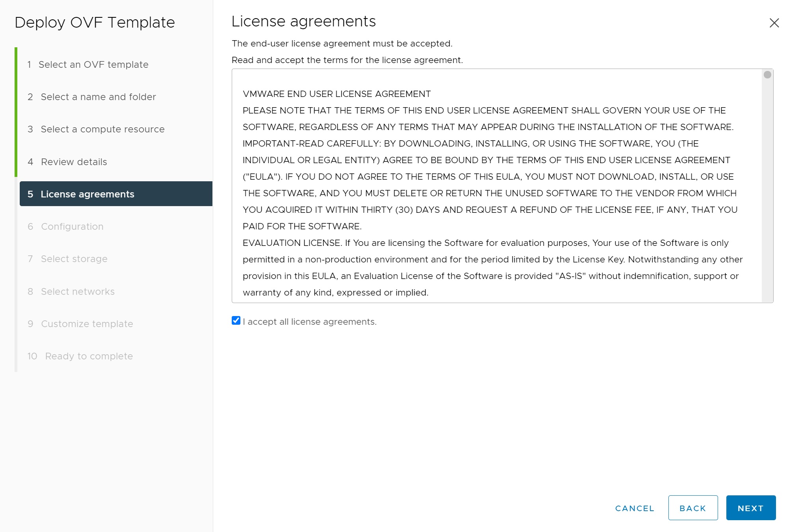
Task: Select step 5 License agreements
Action: (87, 194)
